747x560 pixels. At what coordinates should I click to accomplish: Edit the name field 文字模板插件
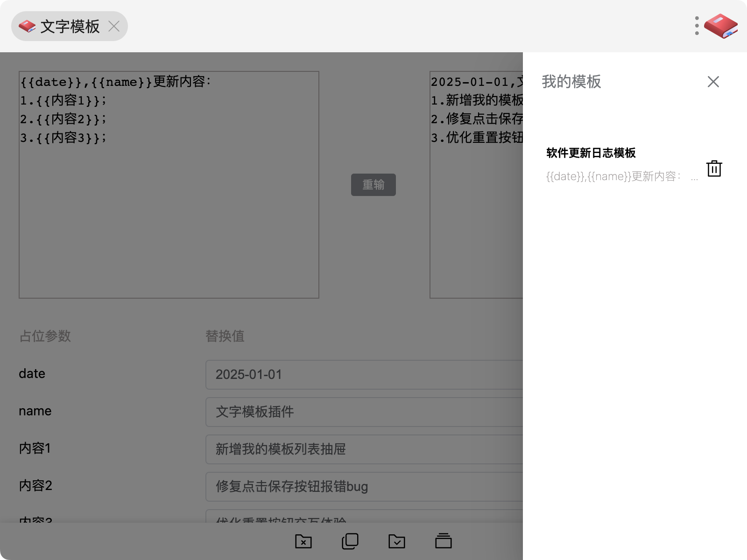[x=364, y=412]
